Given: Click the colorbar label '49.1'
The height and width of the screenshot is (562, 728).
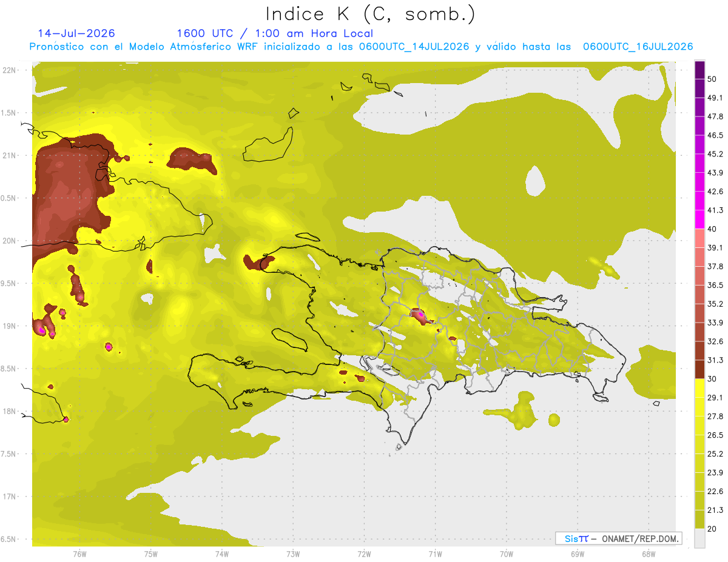Looking at the screenshot, I should [x=715, y=98].
